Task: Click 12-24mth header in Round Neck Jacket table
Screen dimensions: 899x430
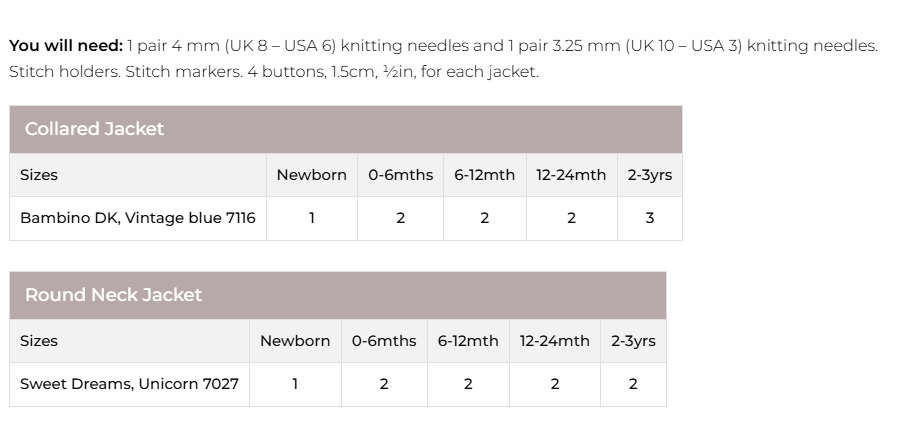Action: point(555,341)
